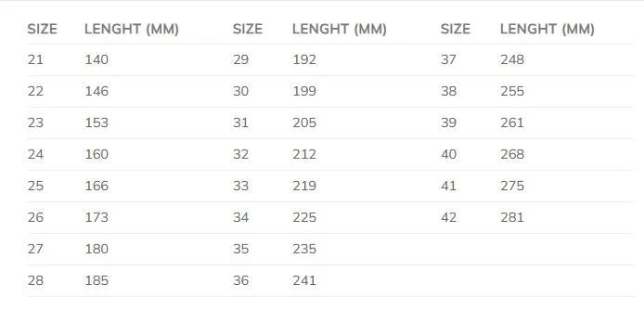Click the first SIZE column header

pos(43,29)
